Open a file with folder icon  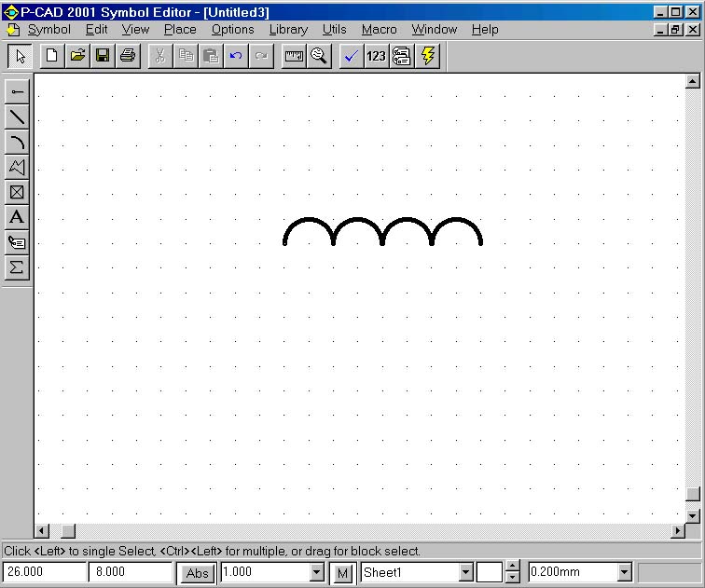pos(77,56)
